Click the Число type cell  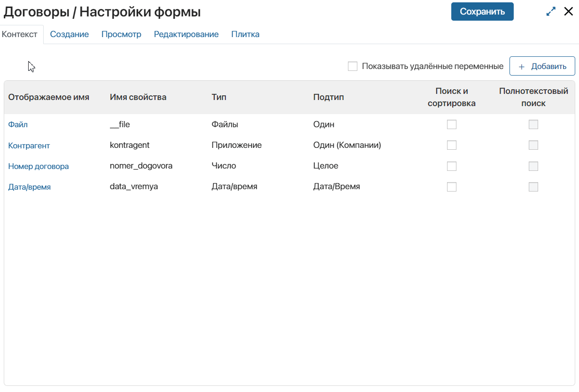tap(224, 166)
